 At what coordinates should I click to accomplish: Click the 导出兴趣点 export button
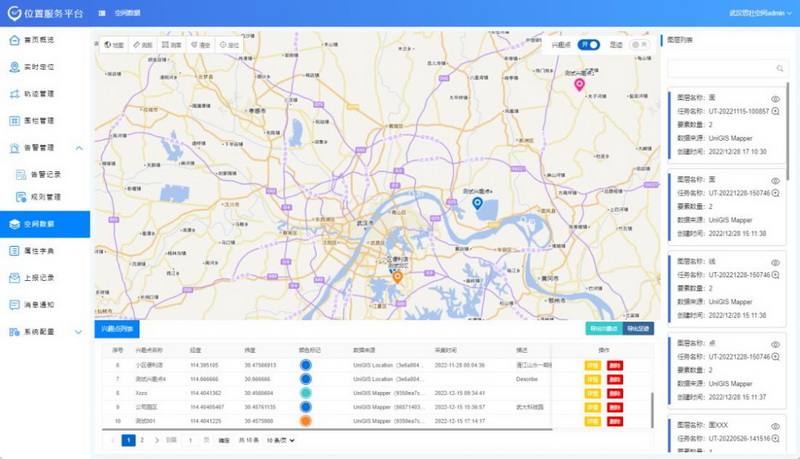tap(603, 328)
